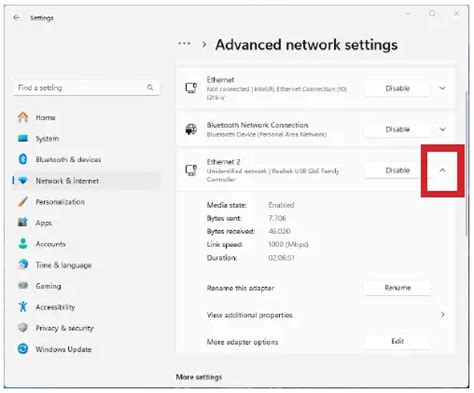The image size is (474, 393).
Task: Click the search magnifier icon
Action: pos(150,87)
